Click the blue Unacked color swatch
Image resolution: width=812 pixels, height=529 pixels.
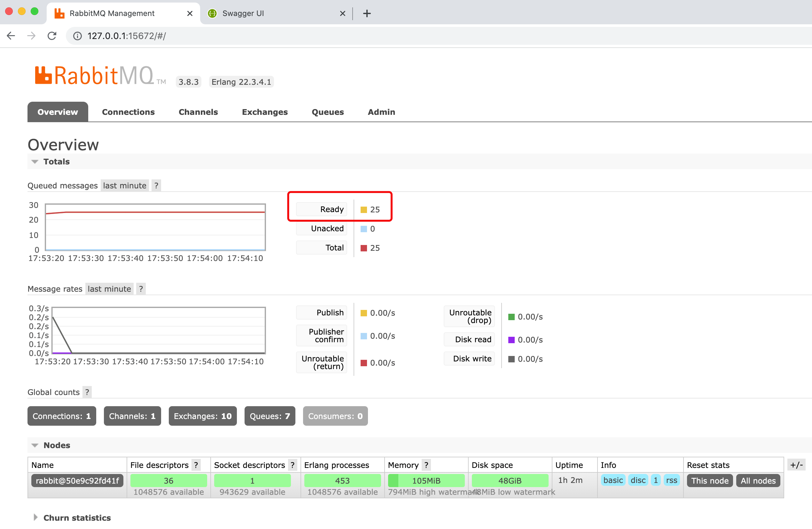click(364, 229)
